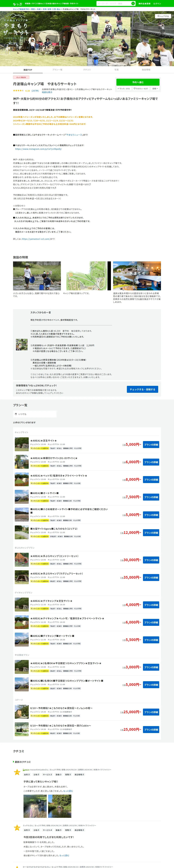Click the シェアする share button
The width and height of the screenshot is (174, 868).
click(x=163, y=16)
